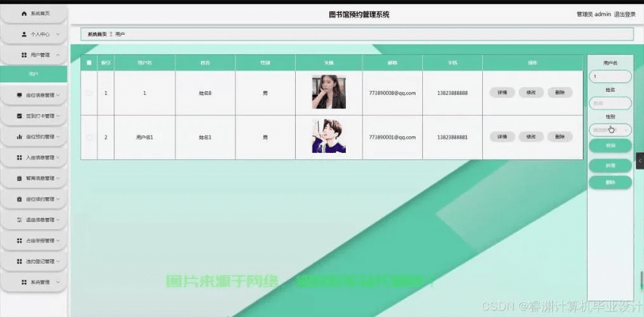
Task: Select the 用户 submenu item
Action: 33,74
